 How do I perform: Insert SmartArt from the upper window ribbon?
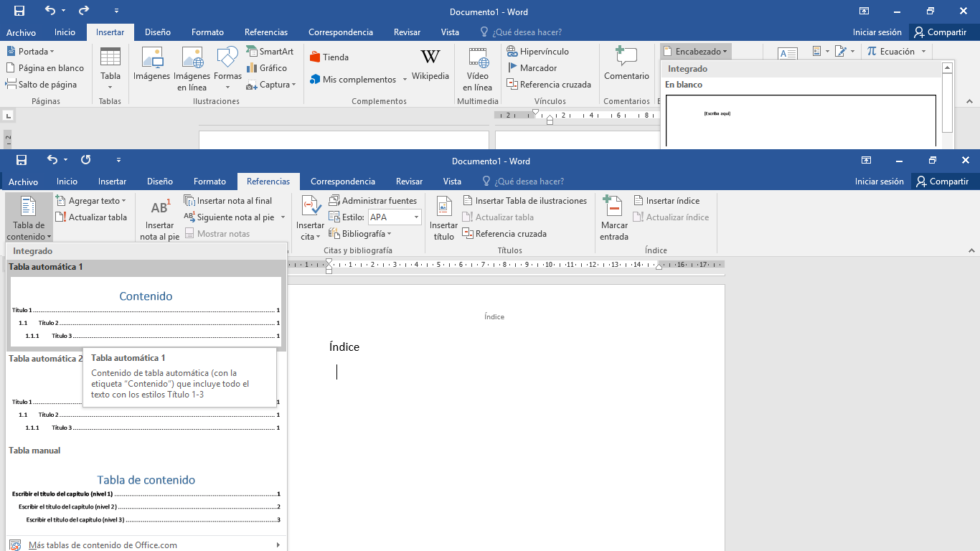coord(270,52)
